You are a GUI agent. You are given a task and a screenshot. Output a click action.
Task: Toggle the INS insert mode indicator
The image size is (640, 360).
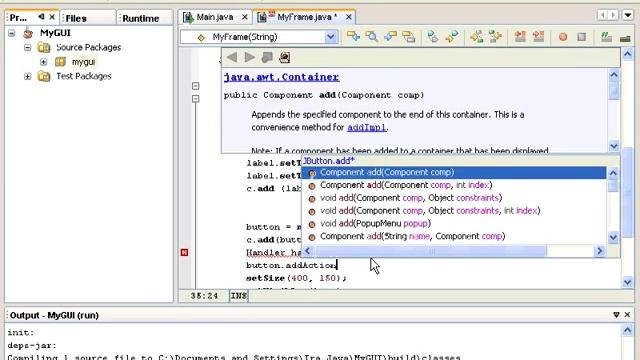[239, 296]
